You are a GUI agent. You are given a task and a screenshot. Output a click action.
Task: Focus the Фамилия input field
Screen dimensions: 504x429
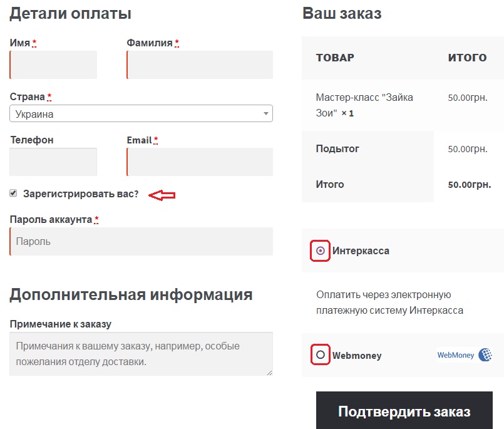200,65
